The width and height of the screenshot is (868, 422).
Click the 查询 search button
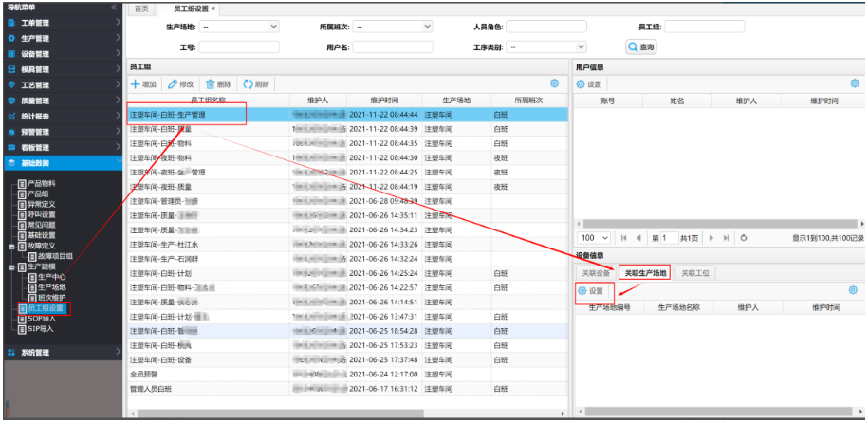640,46
